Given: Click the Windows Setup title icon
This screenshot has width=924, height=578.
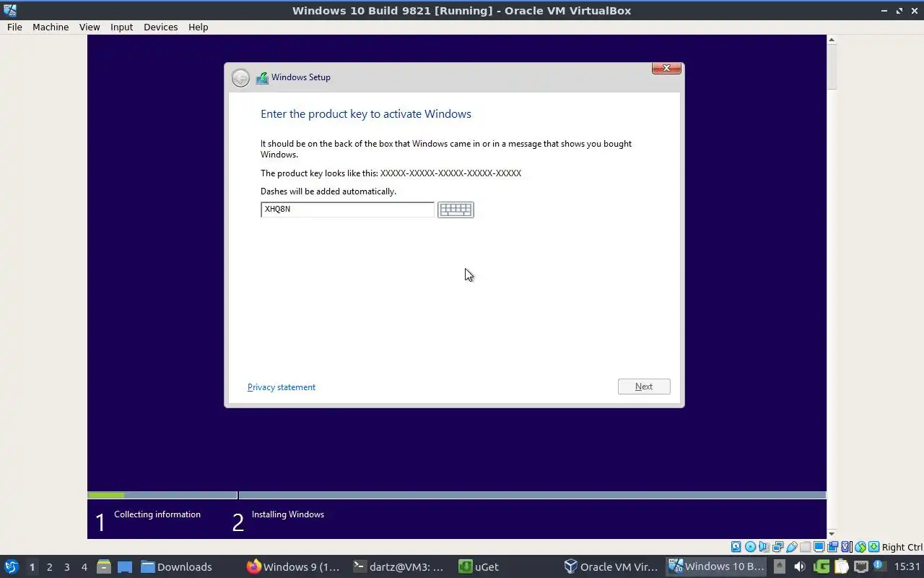Looking at the screenshot, I should tap(262, 77).
